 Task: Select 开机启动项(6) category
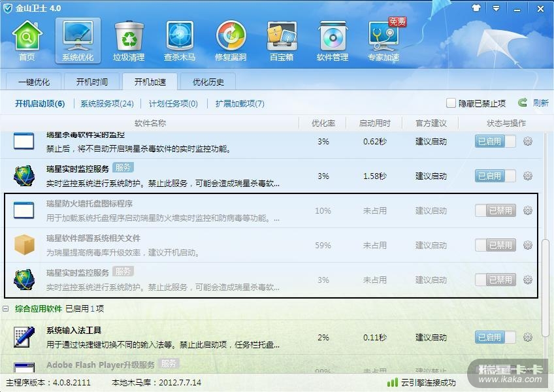coord(40,104)
